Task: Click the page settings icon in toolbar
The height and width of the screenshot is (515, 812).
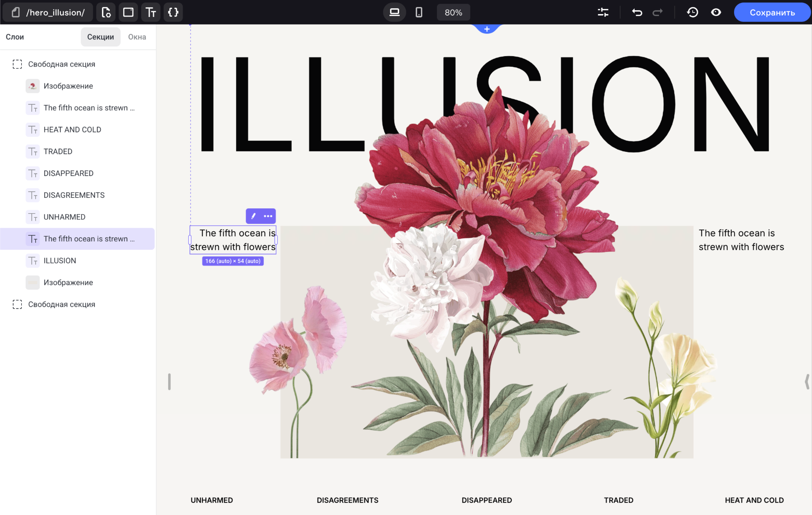Action: pos(106,13)
